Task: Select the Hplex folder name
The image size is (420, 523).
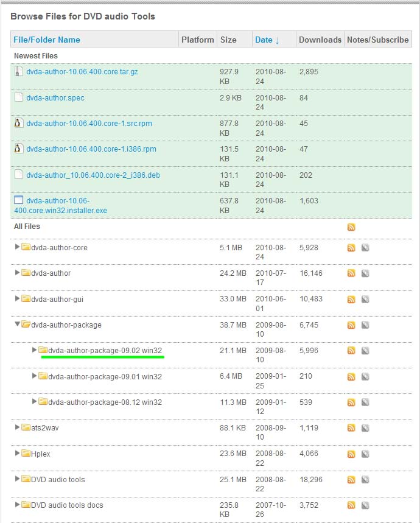Action: tap(40, 454)
